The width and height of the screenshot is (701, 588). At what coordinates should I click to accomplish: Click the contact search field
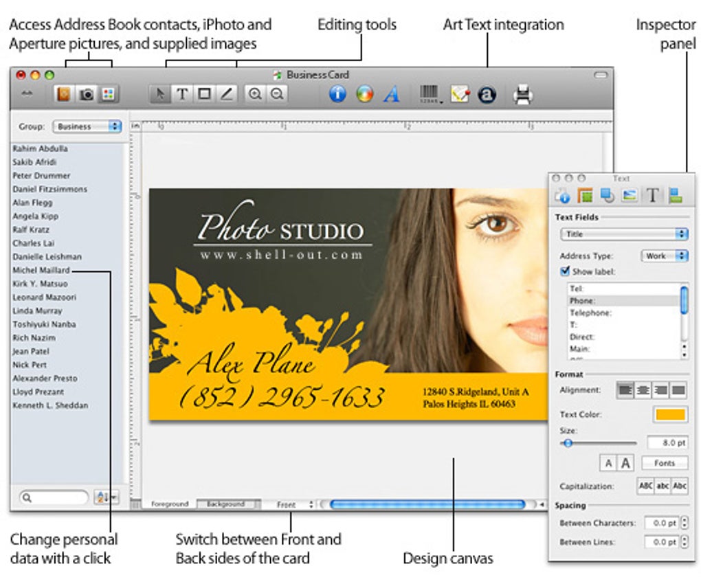click(x=54, y=497)
